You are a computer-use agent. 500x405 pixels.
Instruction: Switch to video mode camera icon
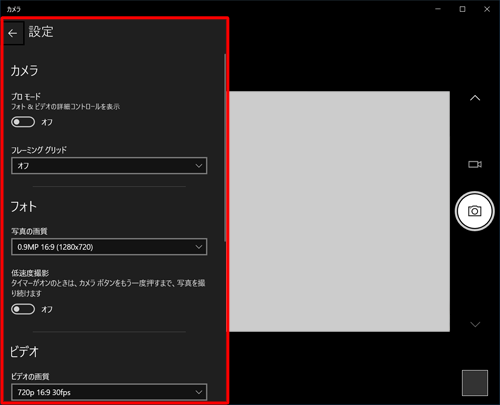(x=475, y=164)
